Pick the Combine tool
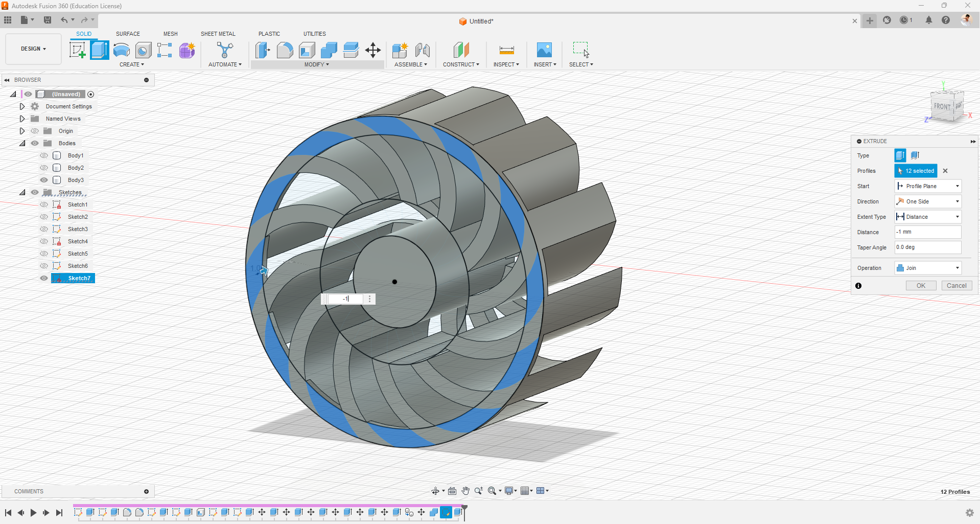The height and width of the screenshot is (524, 980). click(329, 50)
